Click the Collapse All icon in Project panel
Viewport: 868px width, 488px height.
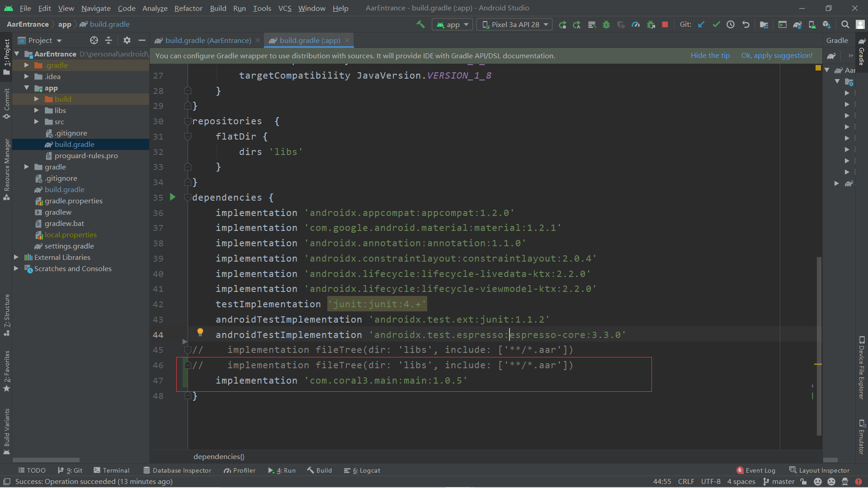click(108, 41)
